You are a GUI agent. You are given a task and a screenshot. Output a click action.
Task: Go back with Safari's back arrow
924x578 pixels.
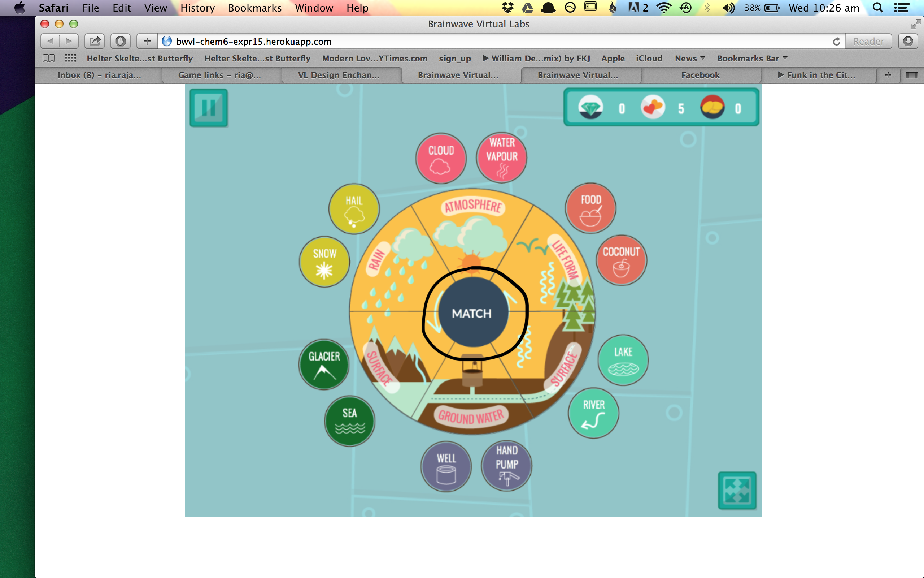pos(50,41)
